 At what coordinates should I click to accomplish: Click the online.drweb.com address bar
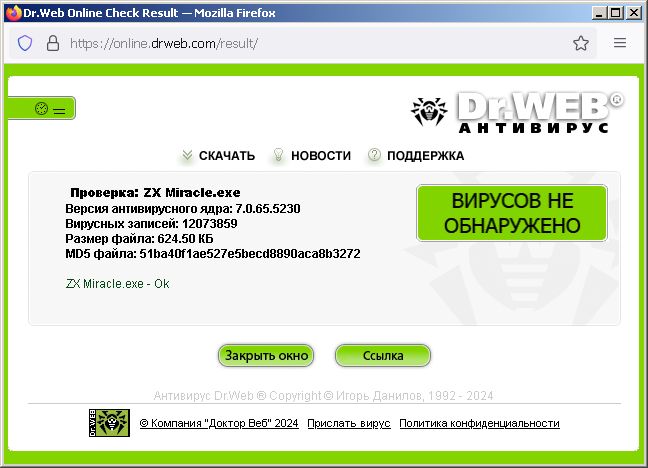tap(300, 44)
